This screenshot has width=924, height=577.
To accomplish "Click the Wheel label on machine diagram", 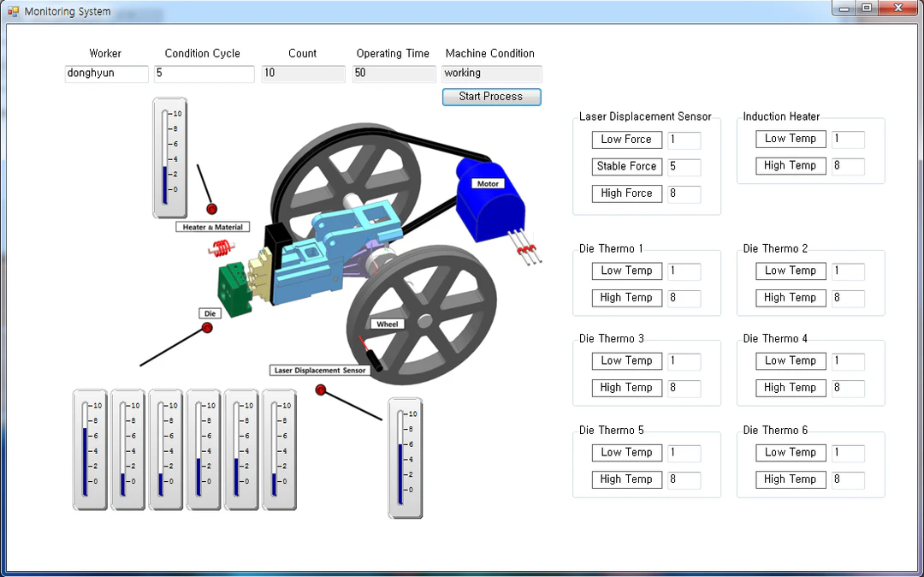I will [x=388, y=324].
